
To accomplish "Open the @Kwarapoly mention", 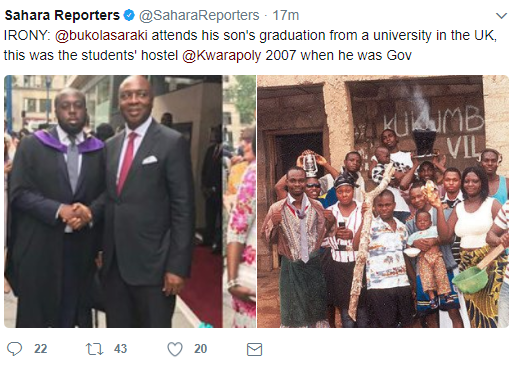I will 222,55.
